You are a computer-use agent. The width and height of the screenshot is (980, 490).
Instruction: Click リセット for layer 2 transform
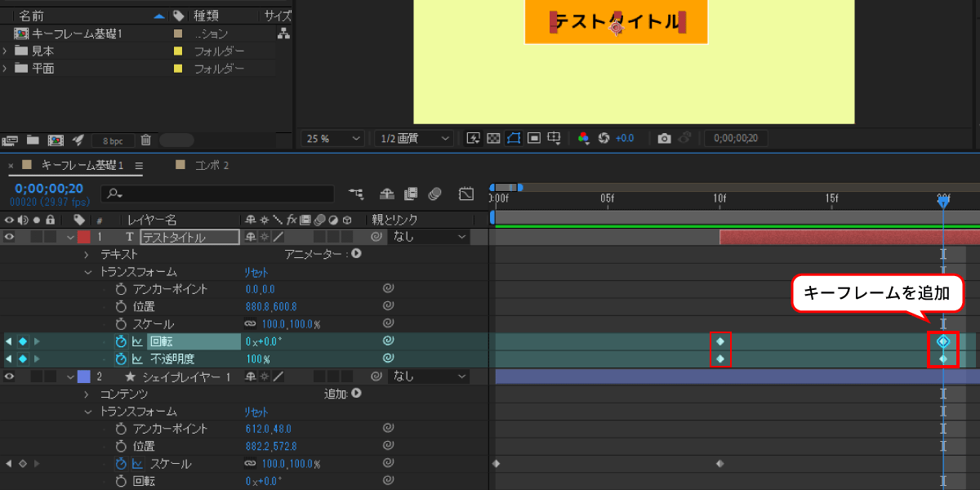click(x=256, y=412)
